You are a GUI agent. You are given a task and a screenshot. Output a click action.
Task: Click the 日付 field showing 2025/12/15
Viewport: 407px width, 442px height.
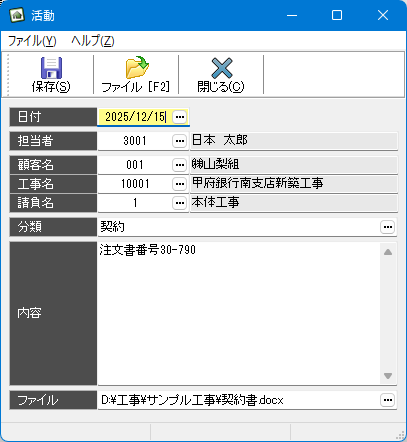click(x=135, y=117)
